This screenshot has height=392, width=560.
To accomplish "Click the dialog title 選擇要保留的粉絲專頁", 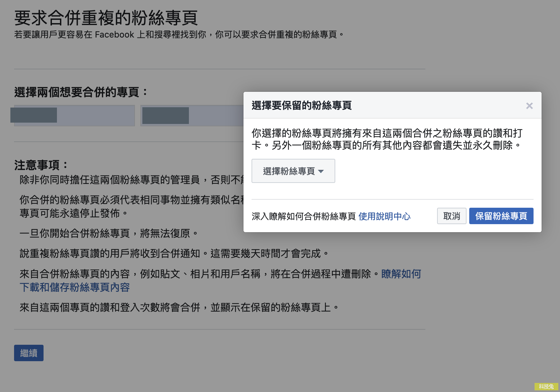I will pyautogui.click(x=301, y=105).
